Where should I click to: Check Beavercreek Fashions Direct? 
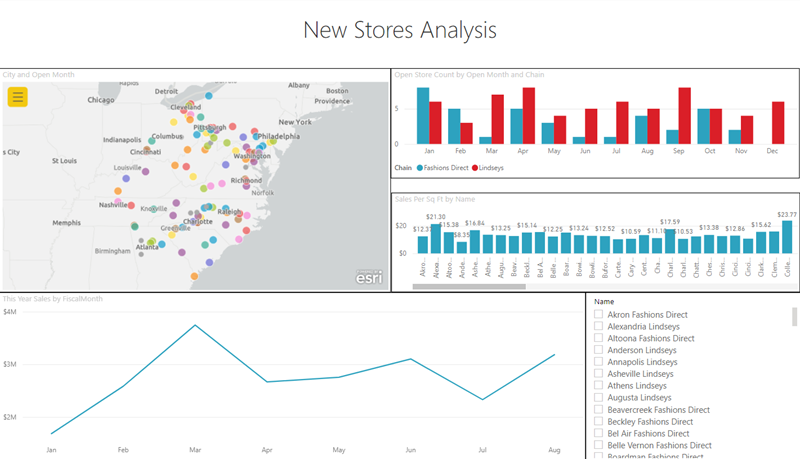click(x=598, y=409)
